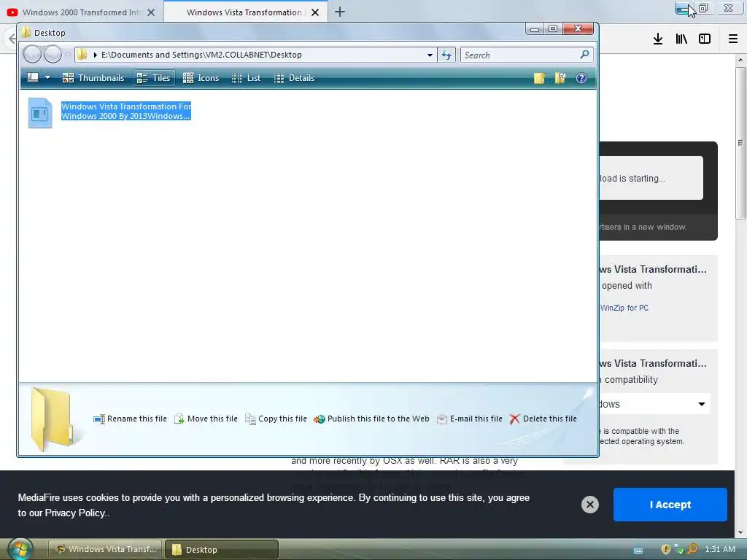Switch to Windows Vista Transf... taskbar button

pos(105,549)
